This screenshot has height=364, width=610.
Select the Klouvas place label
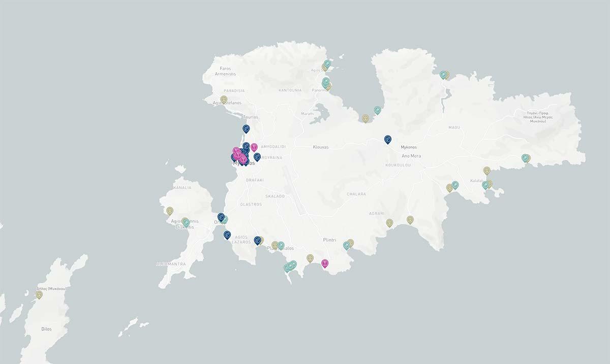coord(320,147)
